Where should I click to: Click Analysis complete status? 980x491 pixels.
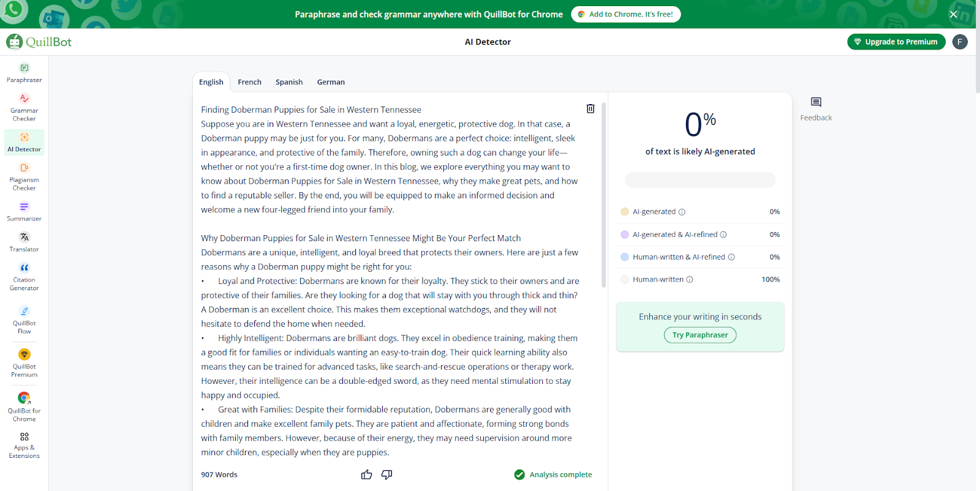[553, 474]
